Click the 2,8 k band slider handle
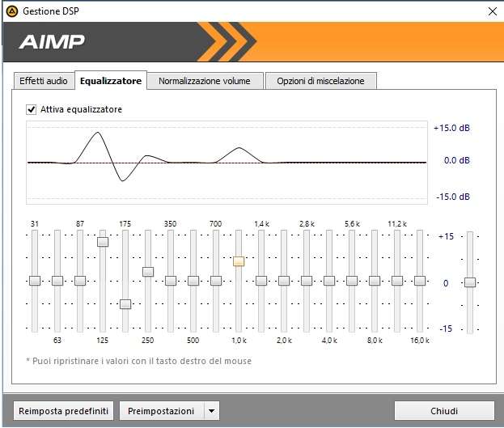The height and width of the screenshot is (428, 504). pos(307,281)
